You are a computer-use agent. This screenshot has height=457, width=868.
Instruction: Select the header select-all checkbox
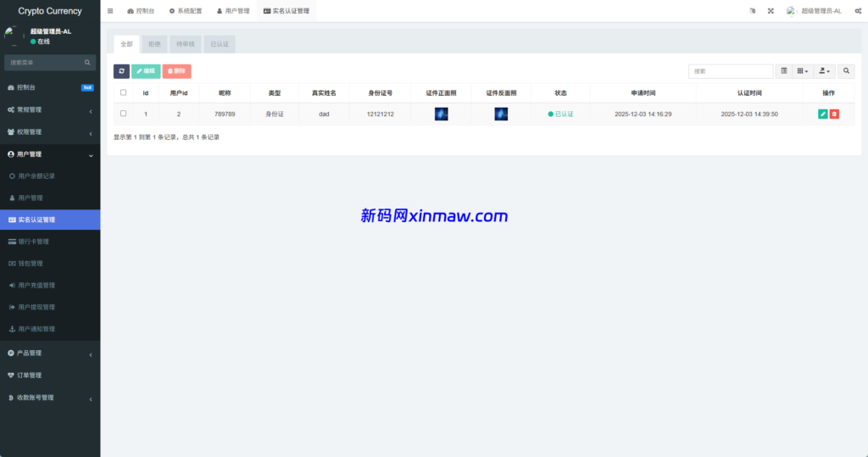pyautogui.click(x=124, y=92)
